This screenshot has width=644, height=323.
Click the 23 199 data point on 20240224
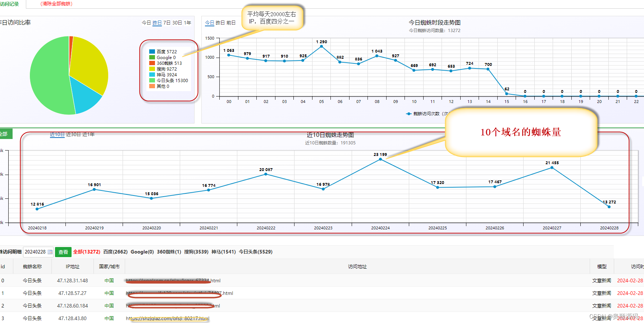pos(380,159)
